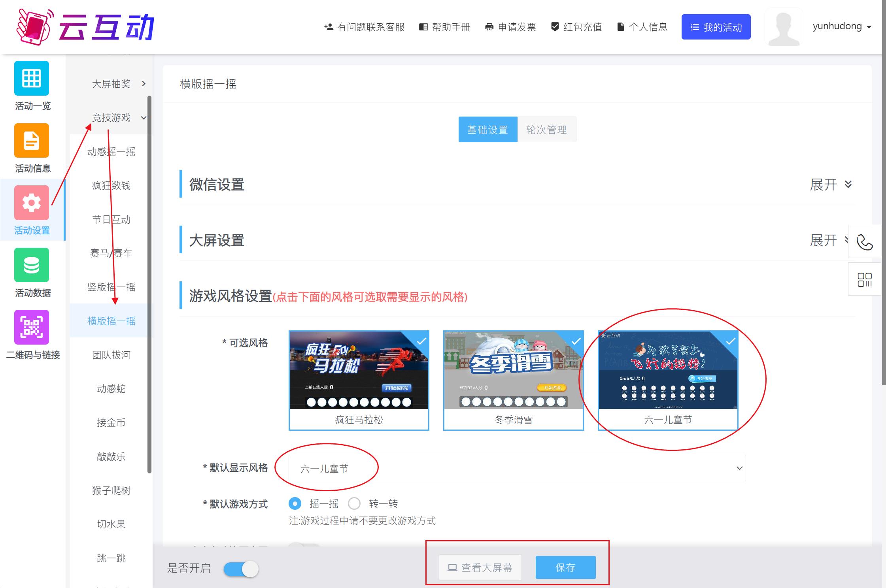Click the 活动信息 document icon
This screenshot has width=886, height=588.
pyautogui.click(x=32, y=140)
